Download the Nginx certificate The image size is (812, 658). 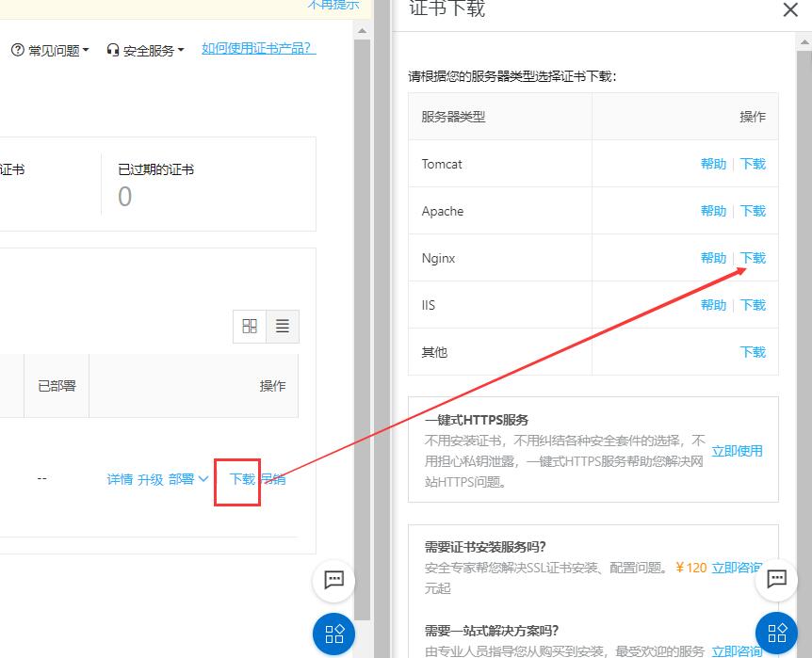[x=753, y=258]
